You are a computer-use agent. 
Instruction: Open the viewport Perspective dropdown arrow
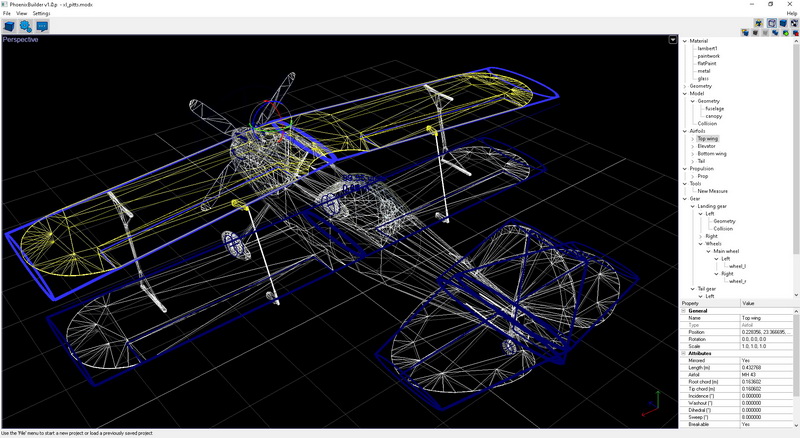point(673,40)
